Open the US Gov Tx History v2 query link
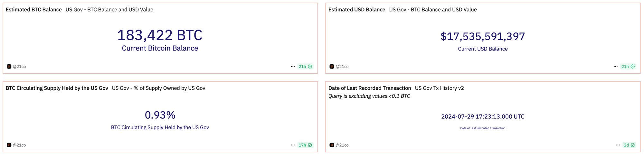This screenshot has height=156, width=644. (439, 88)
